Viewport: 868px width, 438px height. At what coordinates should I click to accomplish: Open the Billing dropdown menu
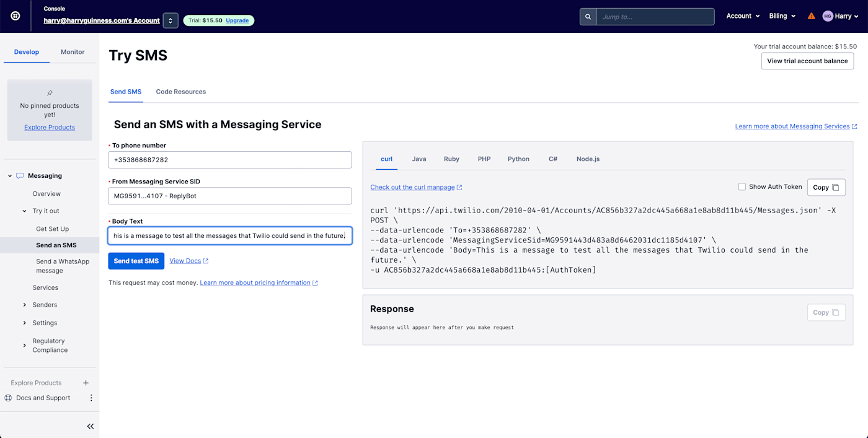(x=782, y=16)
